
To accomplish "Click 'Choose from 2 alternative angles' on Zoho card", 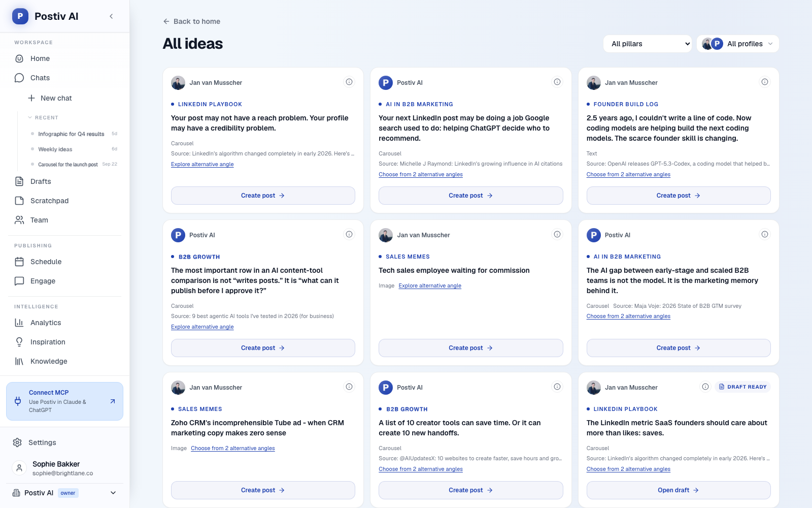I will click(233, 448).
